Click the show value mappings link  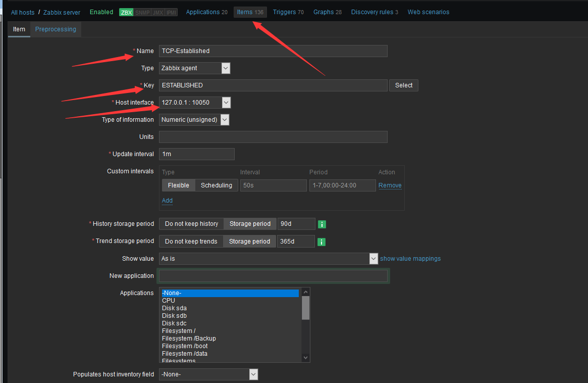pos(410,258)
